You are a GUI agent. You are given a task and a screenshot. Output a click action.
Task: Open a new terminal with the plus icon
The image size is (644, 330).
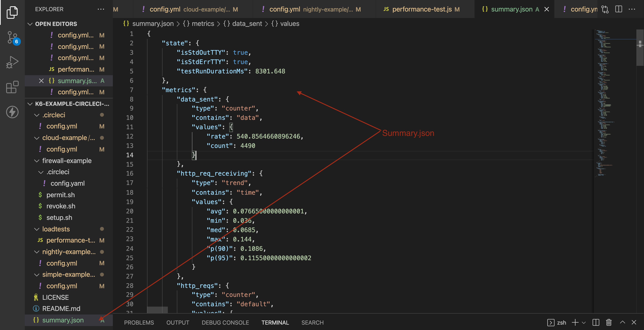(576, 322)
